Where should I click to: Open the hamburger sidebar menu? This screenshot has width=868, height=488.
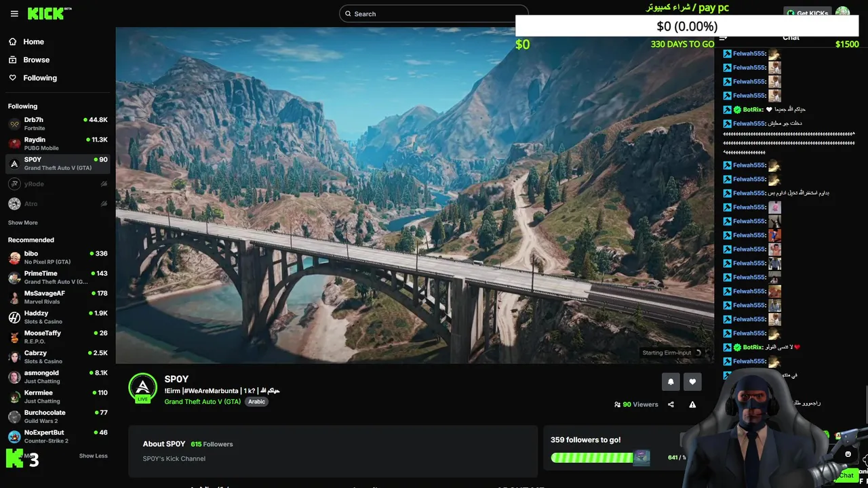tap(14, 14)
